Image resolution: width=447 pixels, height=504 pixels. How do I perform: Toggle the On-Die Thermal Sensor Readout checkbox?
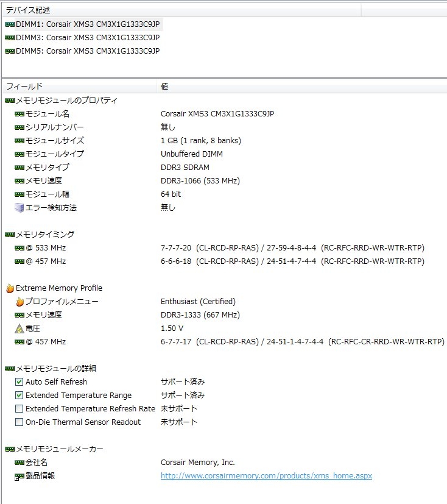(19, 422)
